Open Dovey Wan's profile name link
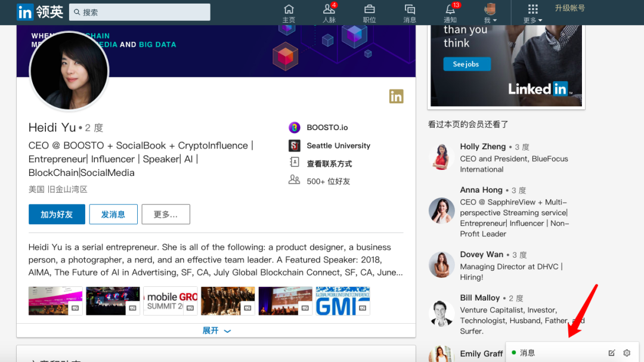The width and height of the screenshot is (644, 362). click(481, 254)
